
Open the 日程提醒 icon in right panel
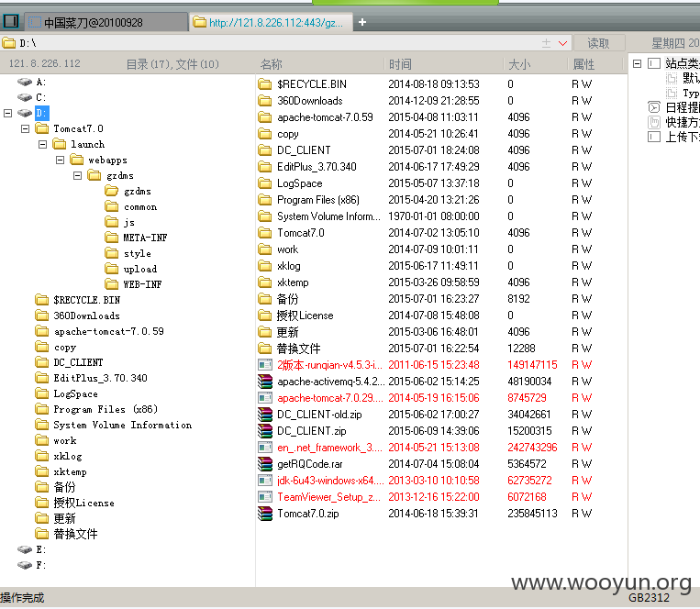point(654,107)
